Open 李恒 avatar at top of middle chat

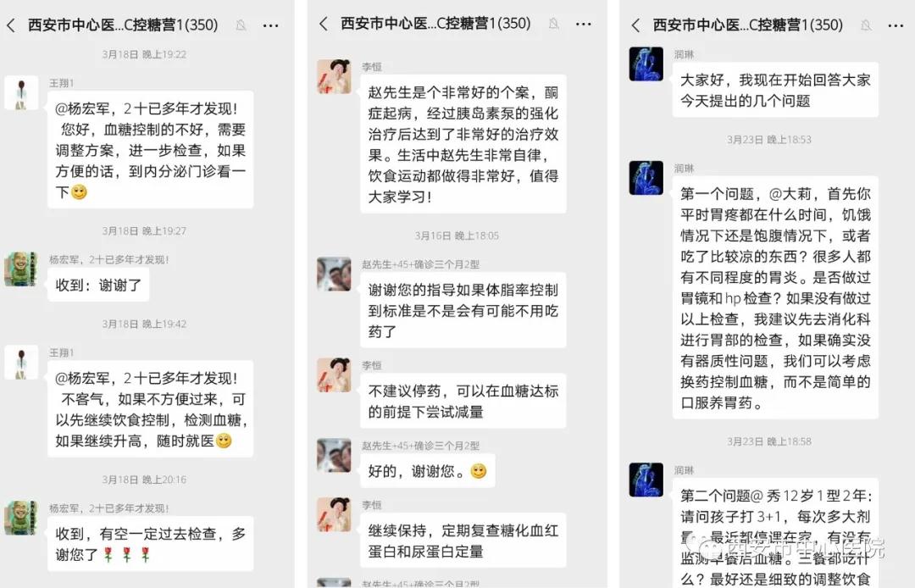[x=334, y=76]
